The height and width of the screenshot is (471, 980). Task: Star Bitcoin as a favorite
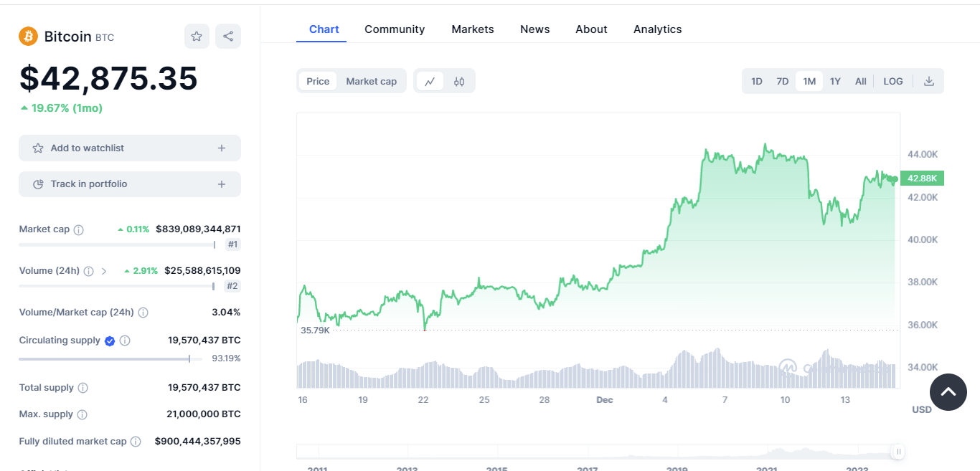click(x=197, y=36)
